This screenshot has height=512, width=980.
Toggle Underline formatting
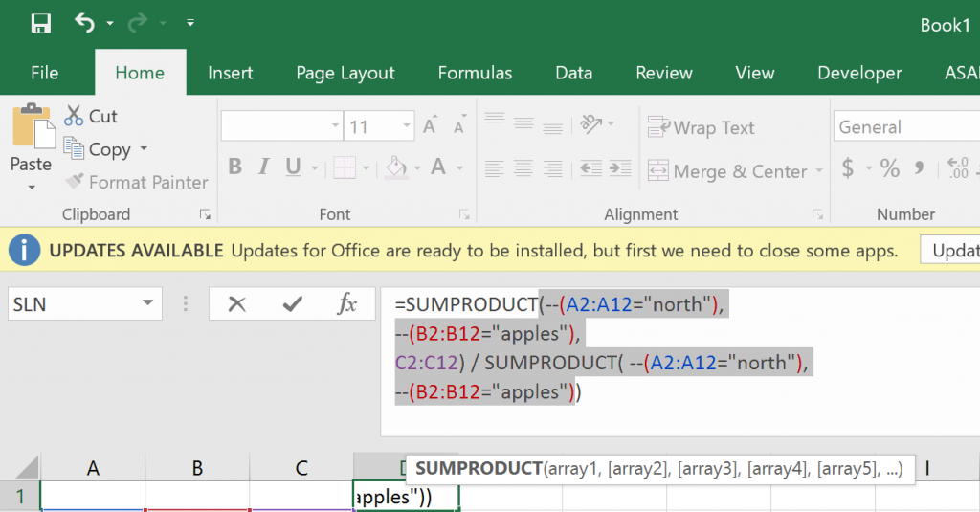293,167
